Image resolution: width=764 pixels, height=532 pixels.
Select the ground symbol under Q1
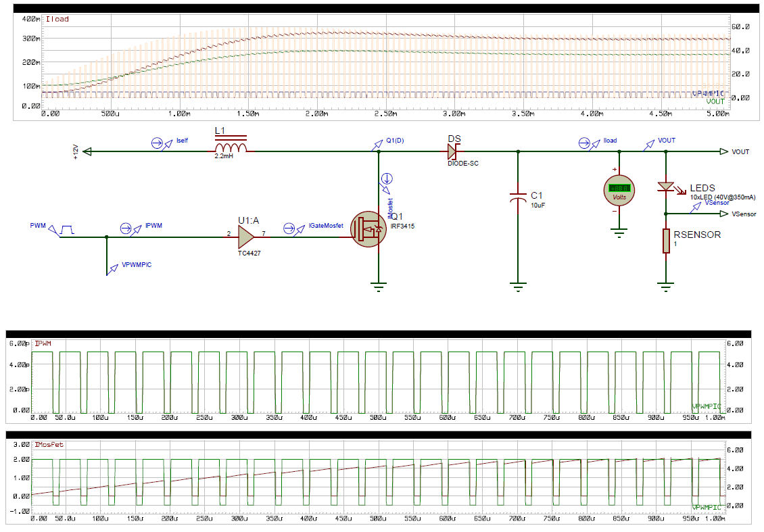(x=379, y=287)
